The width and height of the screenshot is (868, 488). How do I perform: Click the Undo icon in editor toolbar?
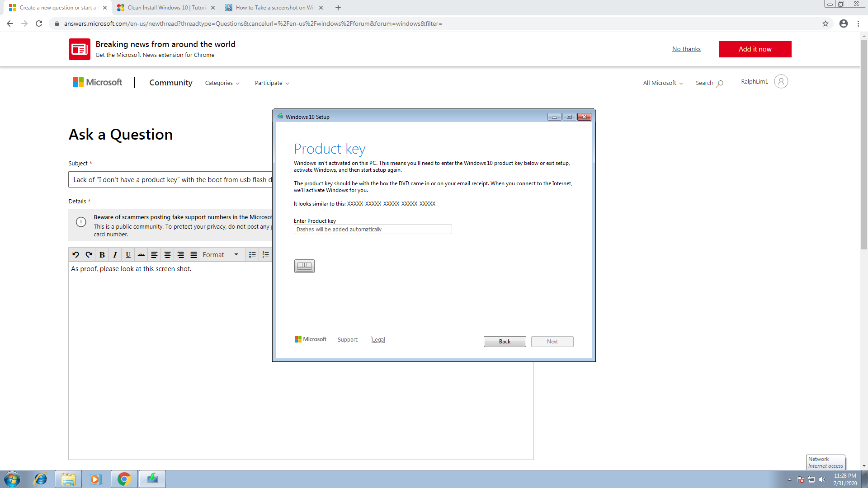click(x=75, y=255)
